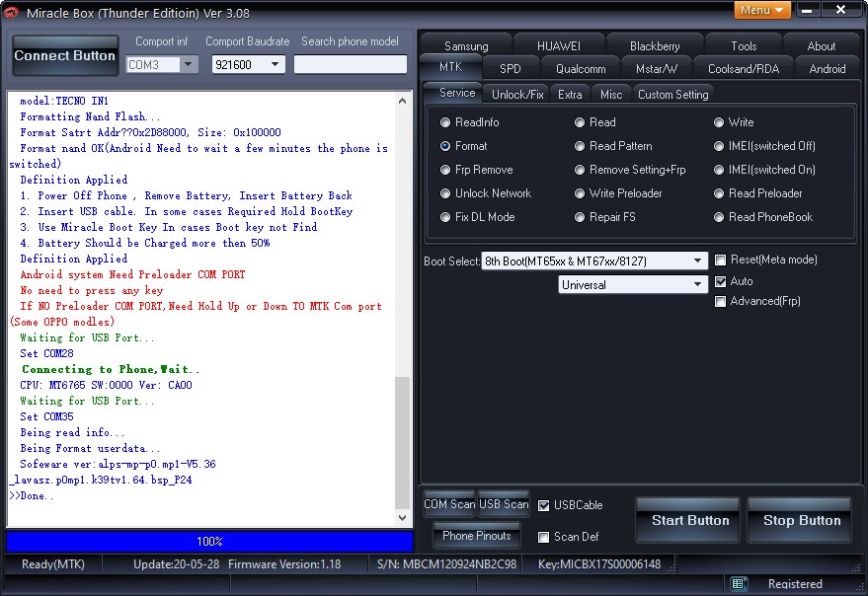
Task: Click the log scrollbar down arrow
Action: pyautogui.click(x=403, y=518)
